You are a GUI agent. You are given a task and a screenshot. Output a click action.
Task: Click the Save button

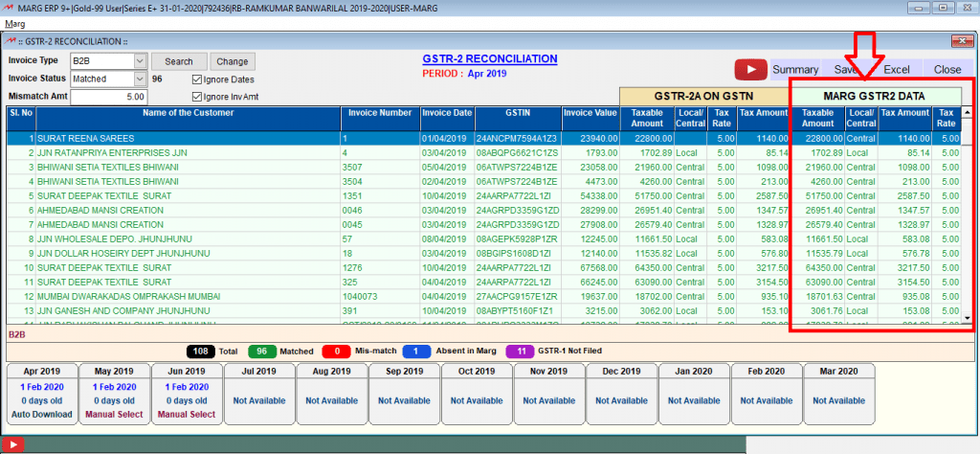pyautogui.click(x=846, y=69)
